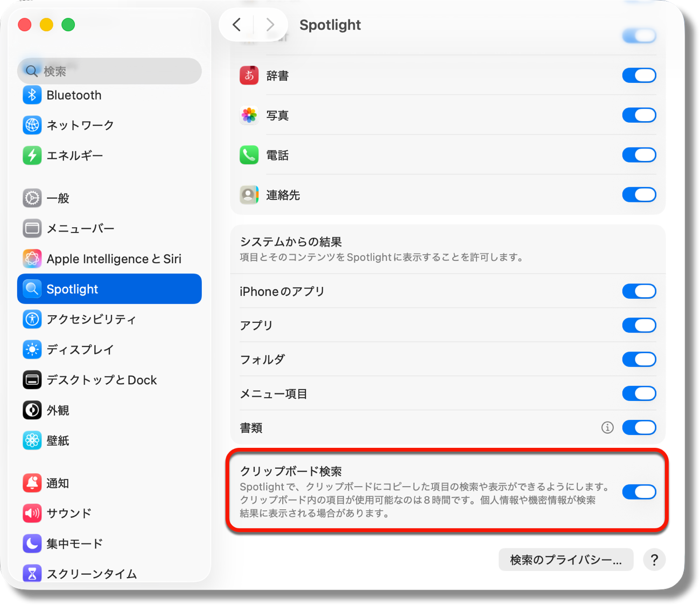Click the ネットワーク globe icon
Screen dimensions: 700x605
(x=32, y=125)
